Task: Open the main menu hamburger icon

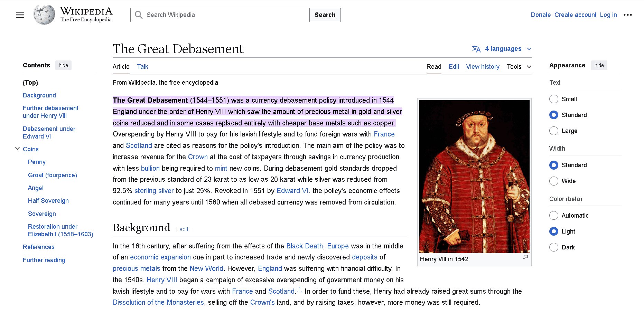Action: click(x=20, y=15)
